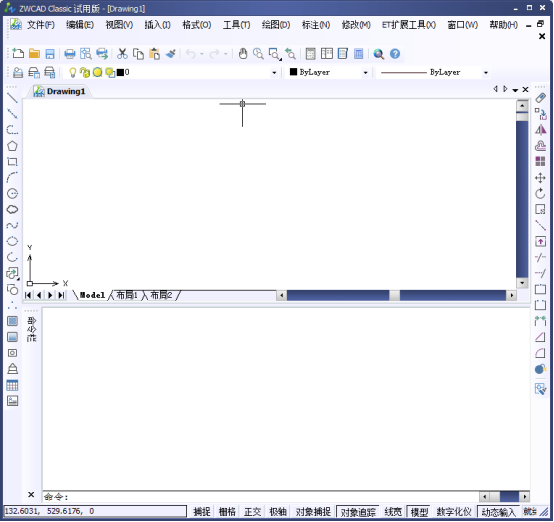Click the Open file folder icon

click(x=34, y=54)
